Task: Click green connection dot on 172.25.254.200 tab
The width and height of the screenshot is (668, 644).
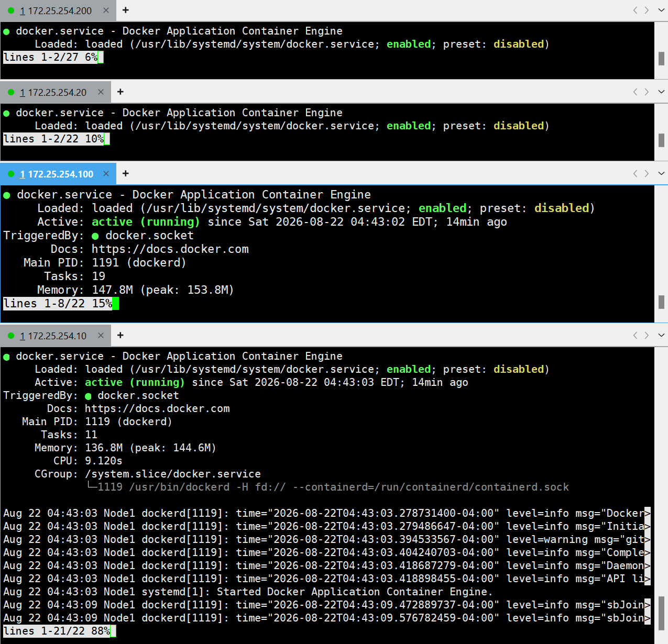Action: click(11, 10)
